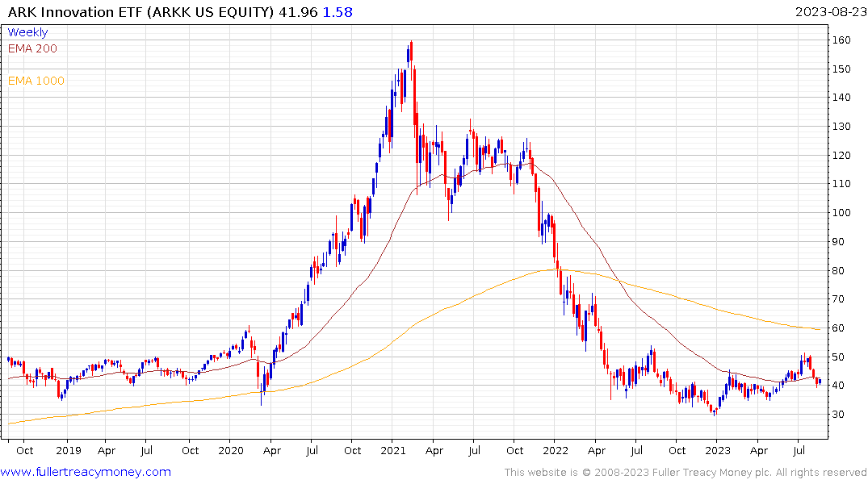868x484 pixels.
Task: Click the 120 price axis label
Action: point(841,156)
